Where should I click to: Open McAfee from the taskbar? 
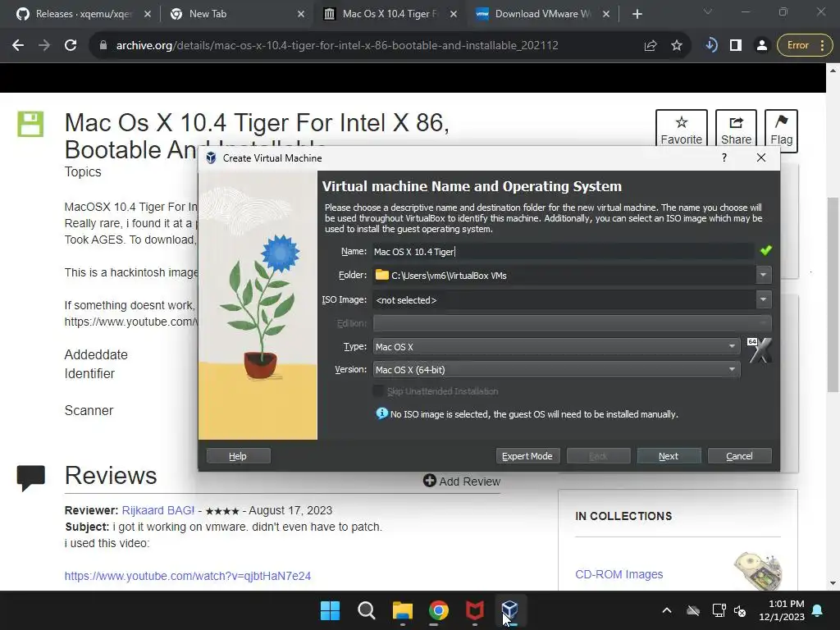pos(475,610)
